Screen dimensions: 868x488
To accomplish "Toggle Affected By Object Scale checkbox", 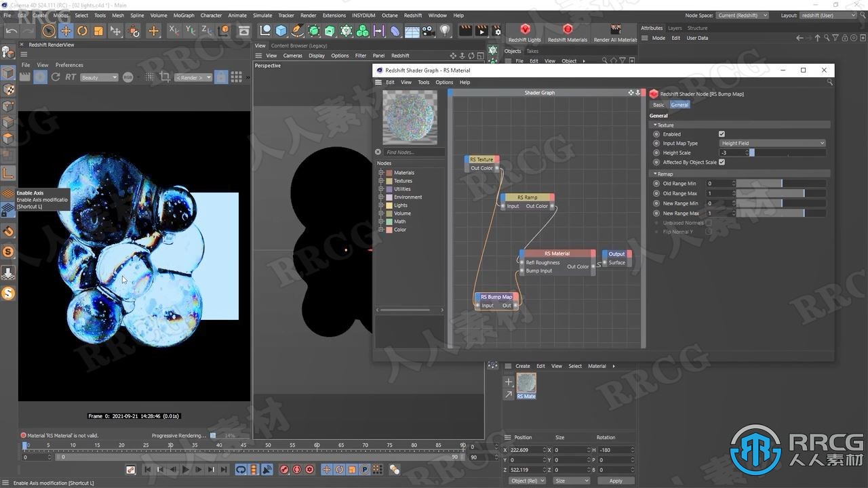I will tap(722, 162).
